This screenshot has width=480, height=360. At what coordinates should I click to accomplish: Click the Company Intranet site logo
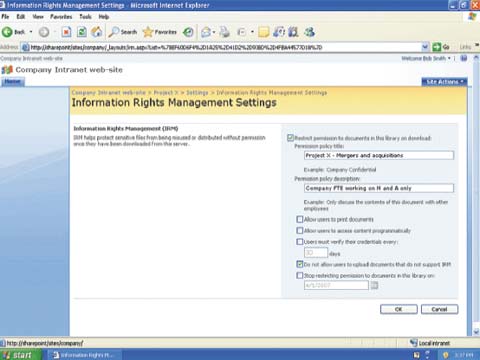tap(7, 70)
